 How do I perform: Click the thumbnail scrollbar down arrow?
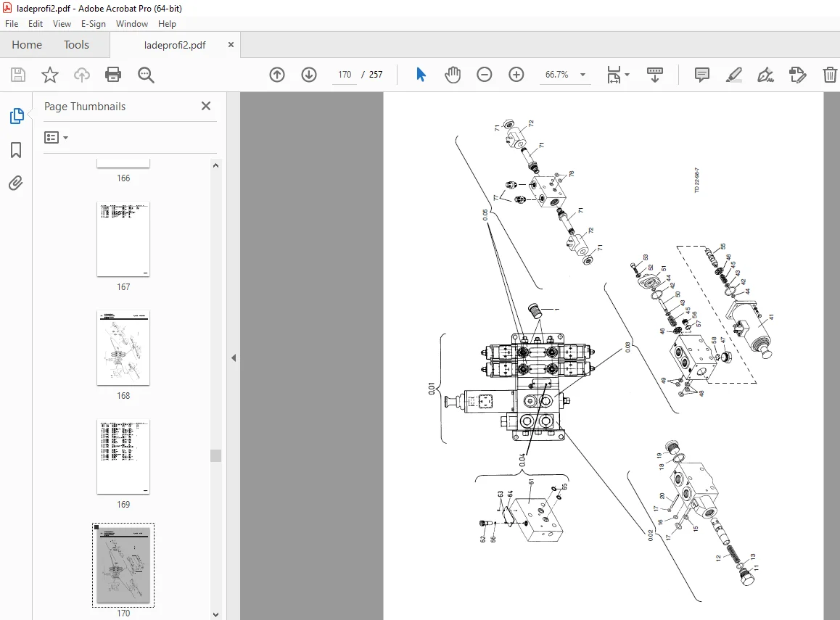(216, 615)
